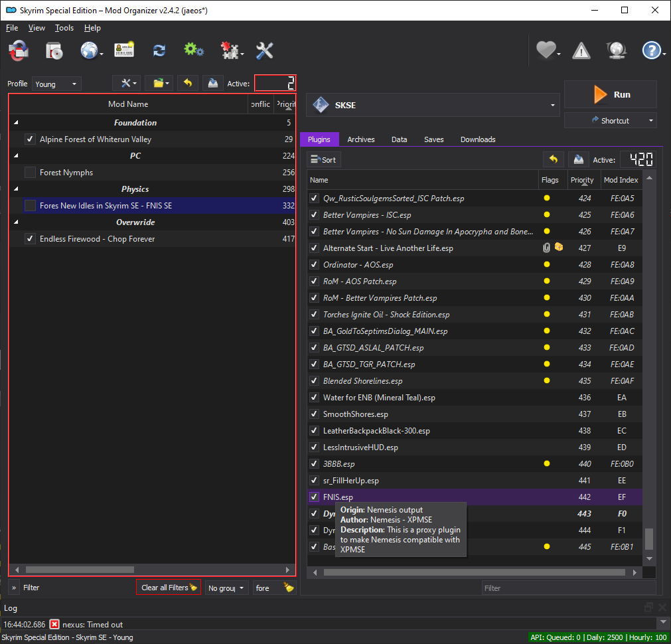
Task: Sort by Mod Name column header
Action: [128, 104]
